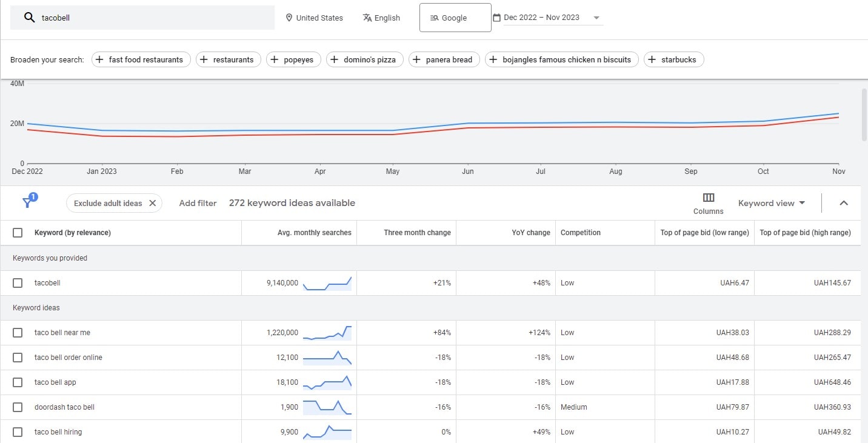Click plus icon on popeyes chip
This screenshot has width=868, height=443.
(x=275, y=59)
